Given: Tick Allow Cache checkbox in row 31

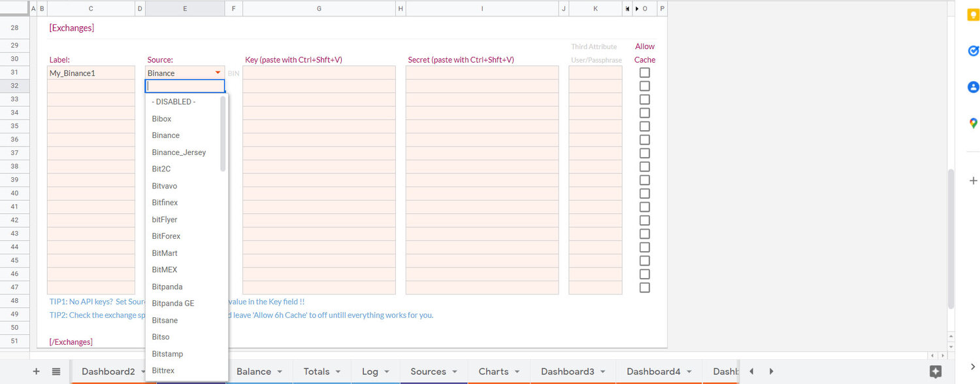Looking at the screenshot, I should [x=645, y=73].
